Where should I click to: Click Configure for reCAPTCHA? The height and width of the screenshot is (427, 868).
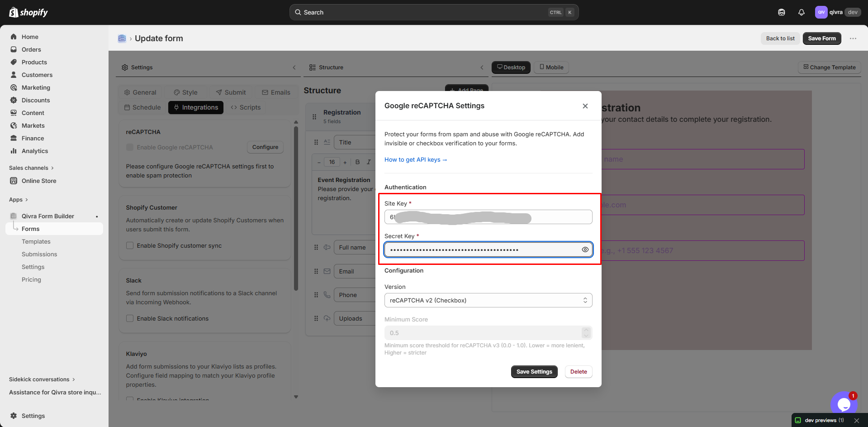pyautogui.click(x=265, y=147)
